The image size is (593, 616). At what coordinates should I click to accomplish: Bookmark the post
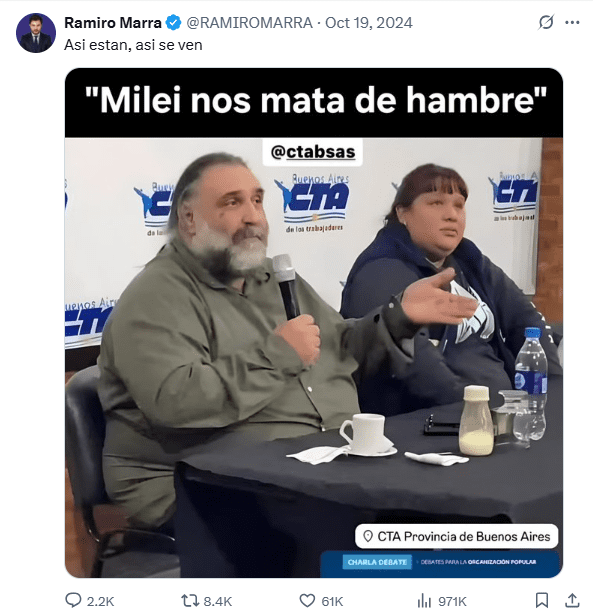click(542, 601)
